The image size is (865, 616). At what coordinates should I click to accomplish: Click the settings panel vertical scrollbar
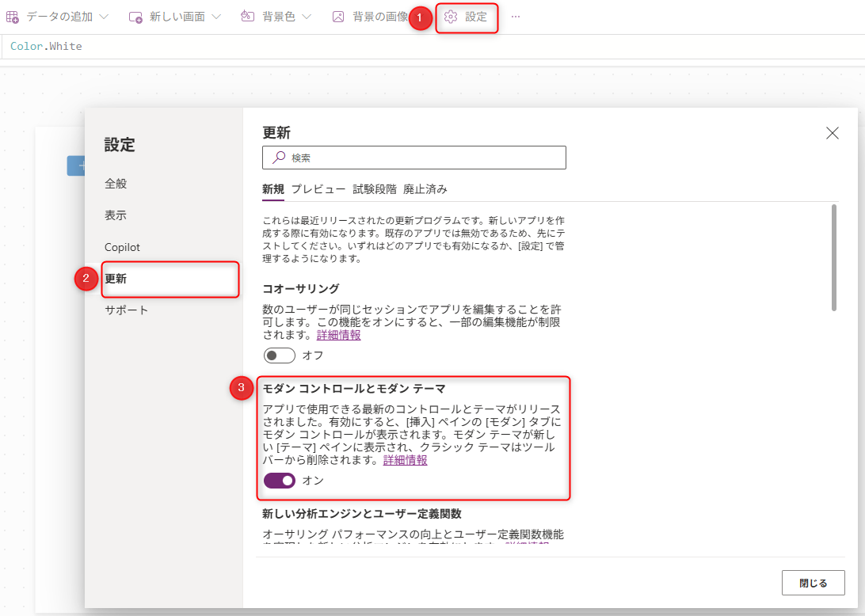[x=833, y=257]
